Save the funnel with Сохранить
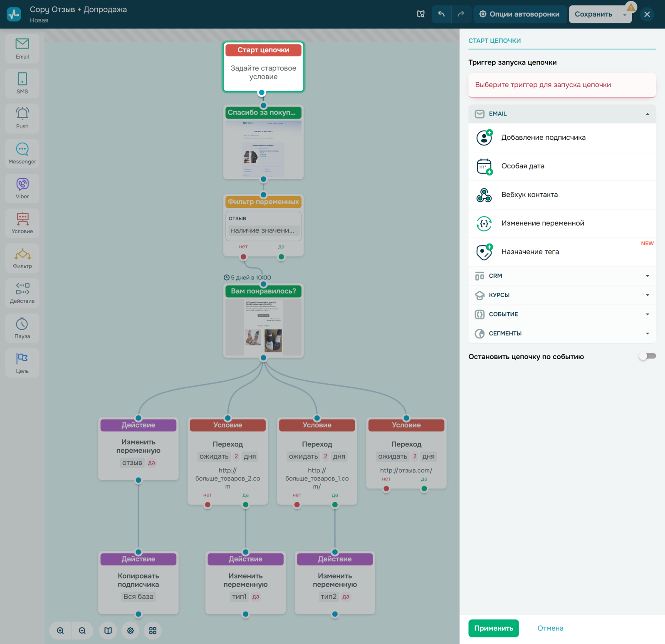Viewport: 665px width, 644px height. click(x=593, y=14)
